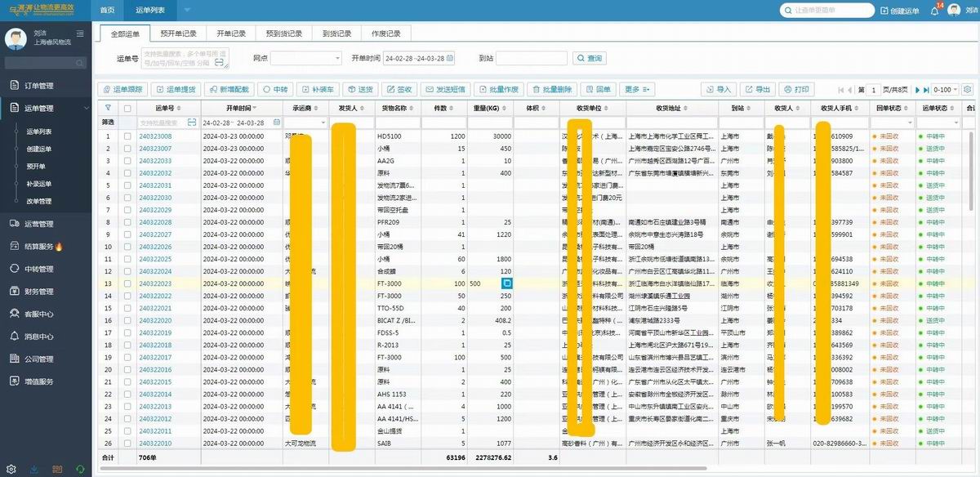The width and height of the screenshot is (980, 477).
Task: Click the 查询 search button
Action: pos(590,59)
